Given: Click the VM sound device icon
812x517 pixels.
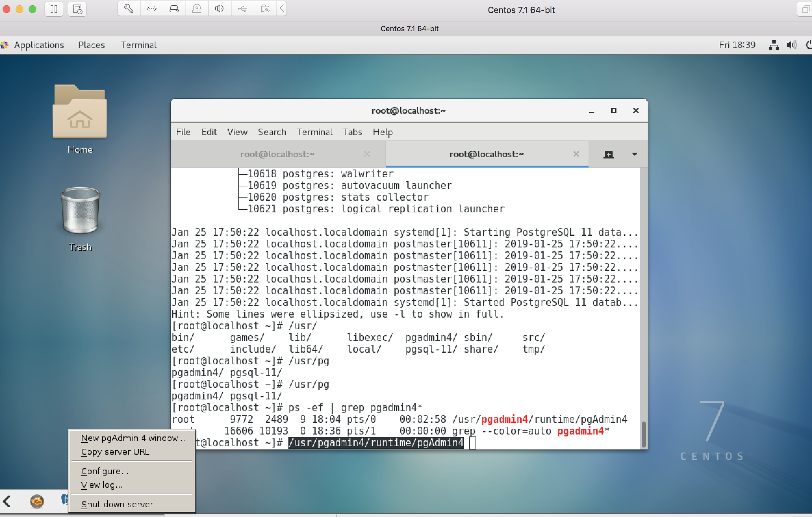Looking at the screenshot, I should (219, 9).
